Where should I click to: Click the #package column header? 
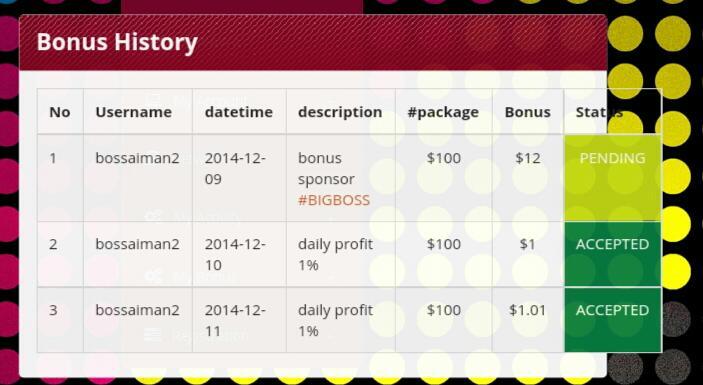[443, 112]
